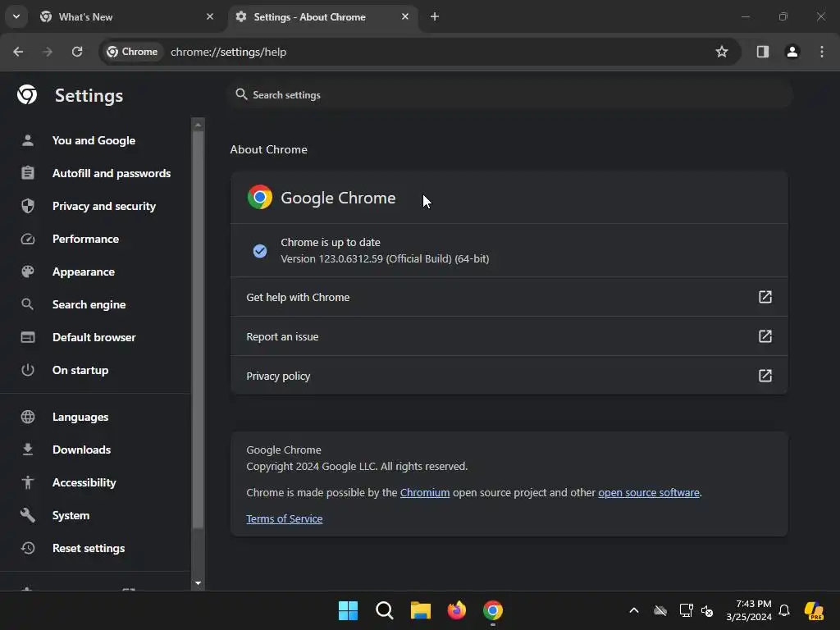840x630 pixels.
Task: Open the Windows Start menu
Action: coord(348,610)
